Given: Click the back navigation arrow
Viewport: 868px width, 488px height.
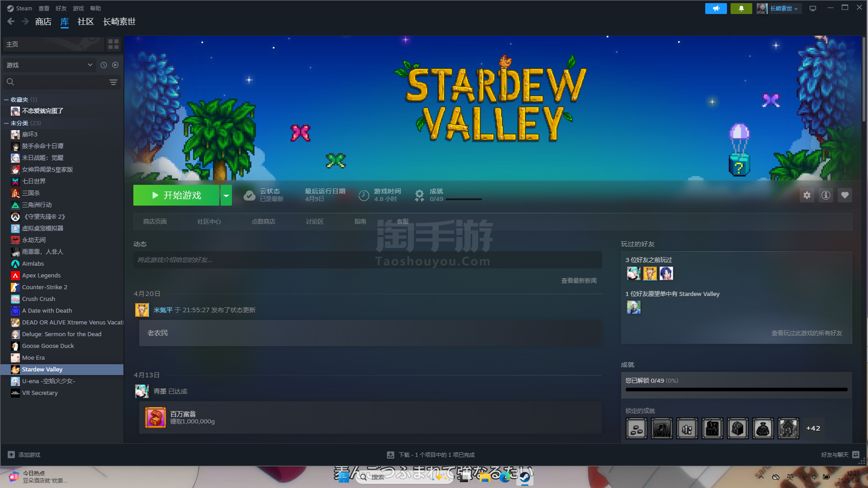Looking at the screenshot, I should pyautogui.click(x=11, y=21).
